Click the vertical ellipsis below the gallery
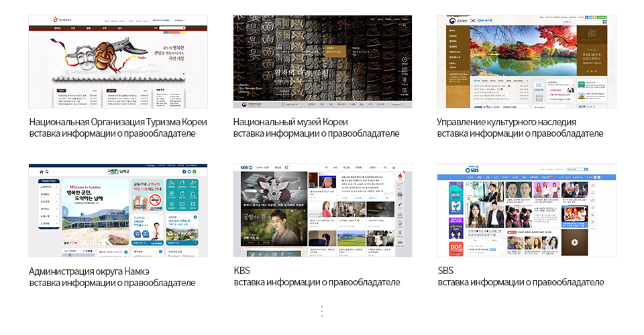The height and width of the screenshot is (335, 644). tap(322, 312)
